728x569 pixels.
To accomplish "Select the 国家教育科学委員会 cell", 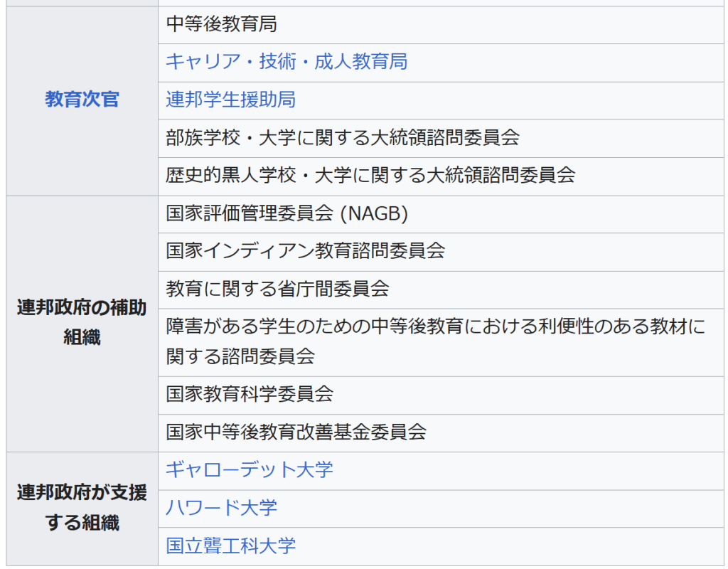I will tap(249, 394).
